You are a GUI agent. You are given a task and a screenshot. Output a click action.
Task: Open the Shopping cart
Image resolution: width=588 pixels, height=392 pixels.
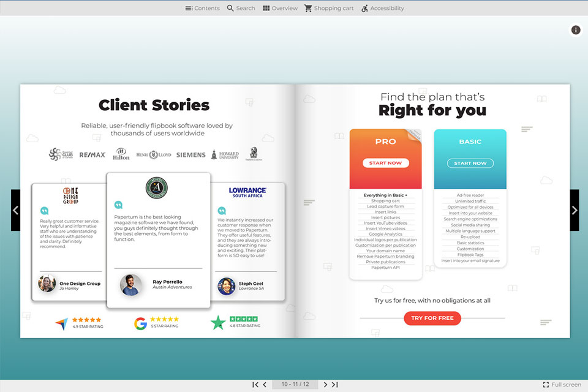tap(329, 8)
